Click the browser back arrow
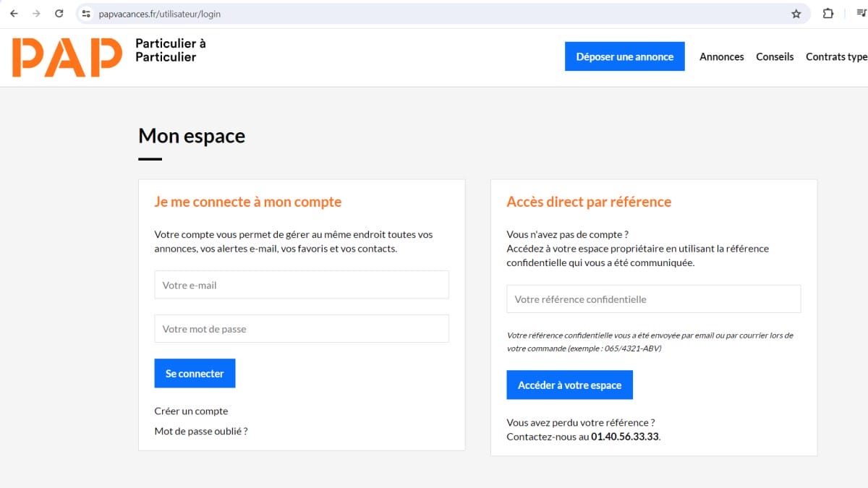The height and width of the screenshot is (488, 868). [x=14, y=14]
